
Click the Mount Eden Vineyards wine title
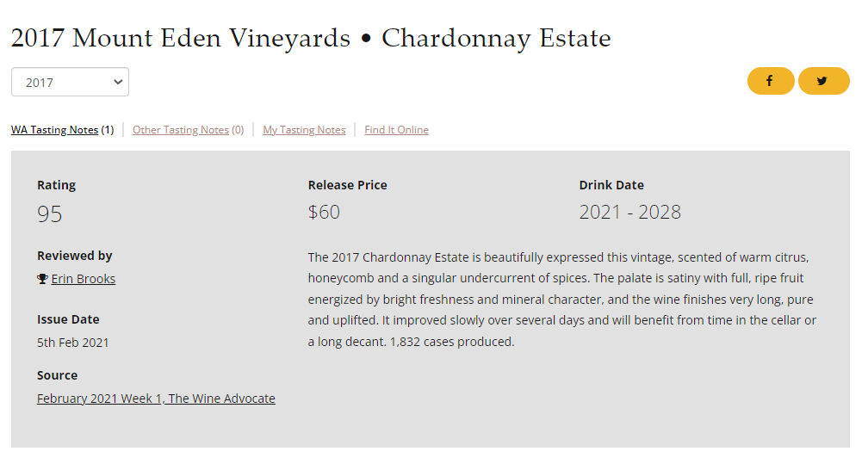coord(310,38)
